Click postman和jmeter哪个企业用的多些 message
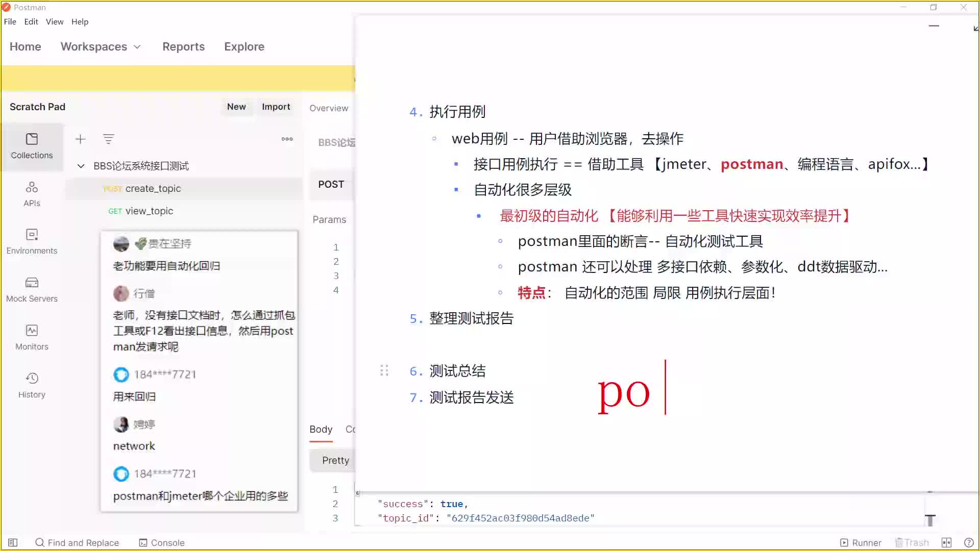 (x=201, y=496)
